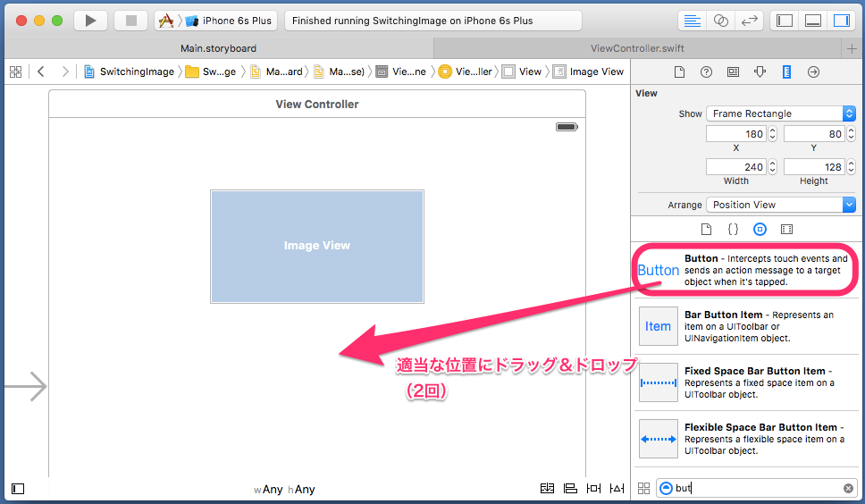Show the Object library
Viewport: 865px width, 504px height.
click(x=760, y=230)
